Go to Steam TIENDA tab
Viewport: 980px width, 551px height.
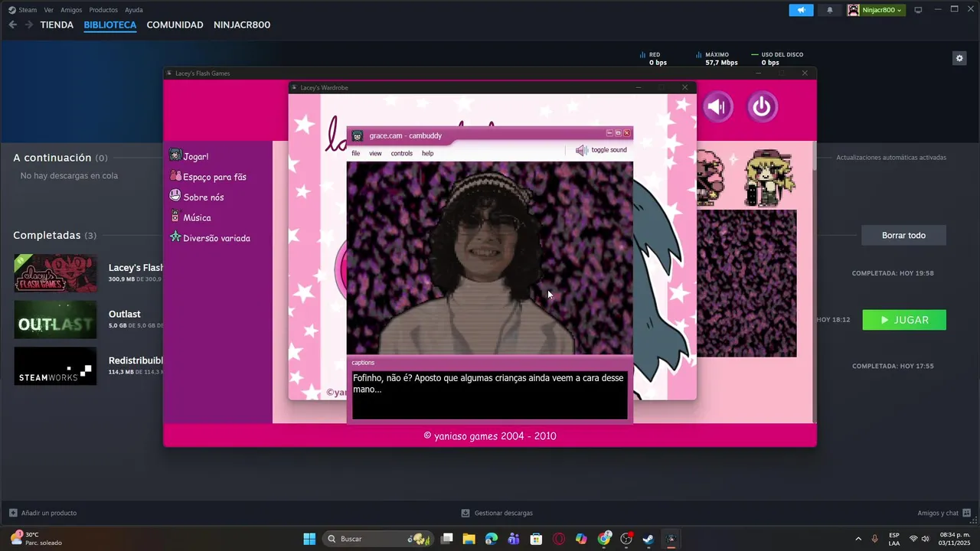[x=57, y=24]
